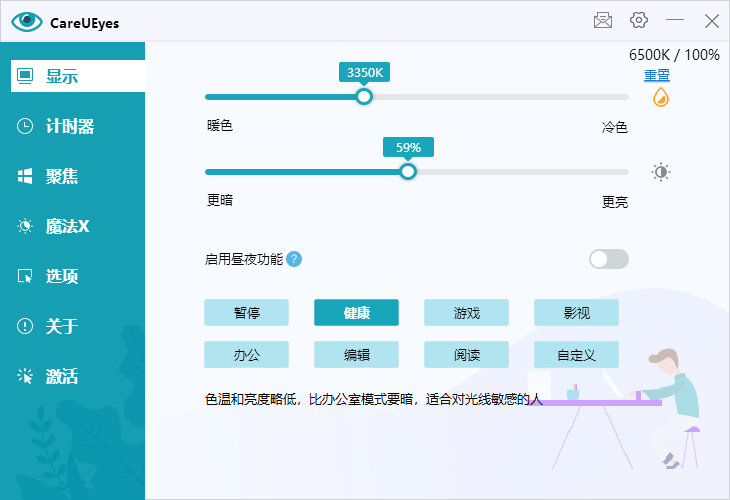
Task: Click the 暖色 label
Action: pyautogui.click(x=220, y=126)
